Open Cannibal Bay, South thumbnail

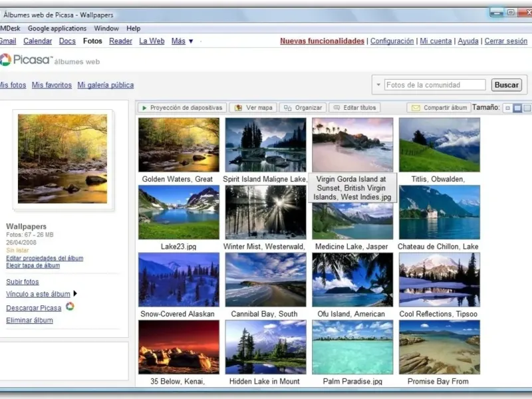[x=265, y=279]
